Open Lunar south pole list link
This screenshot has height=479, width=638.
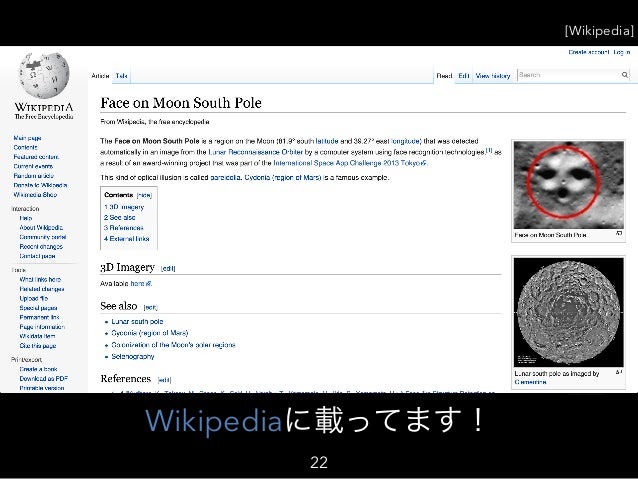point(137,322)
